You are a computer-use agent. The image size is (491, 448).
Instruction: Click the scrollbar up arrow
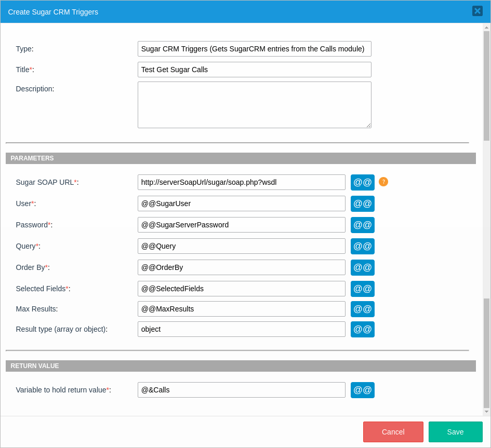(486, 28)
